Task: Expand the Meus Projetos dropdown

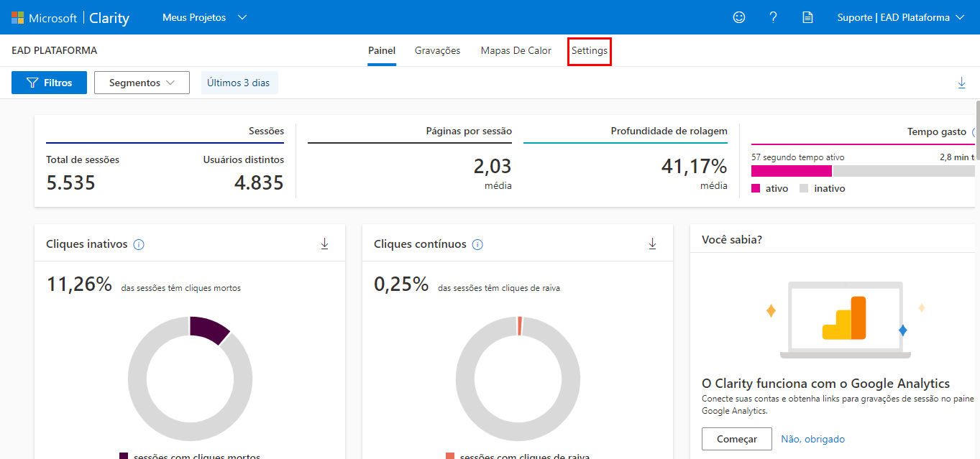Action: click(205, 17)
